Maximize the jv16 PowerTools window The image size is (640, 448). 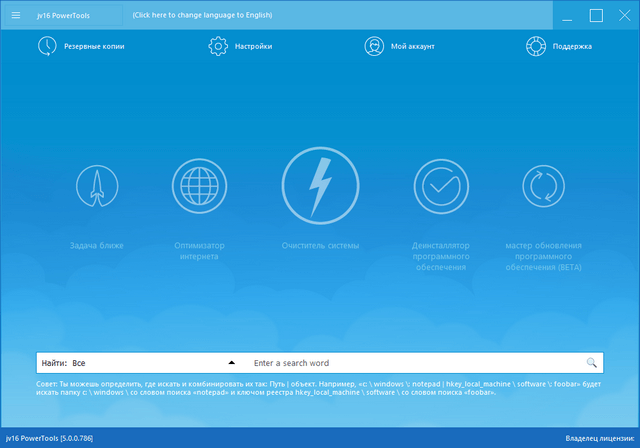coord(596,16)
